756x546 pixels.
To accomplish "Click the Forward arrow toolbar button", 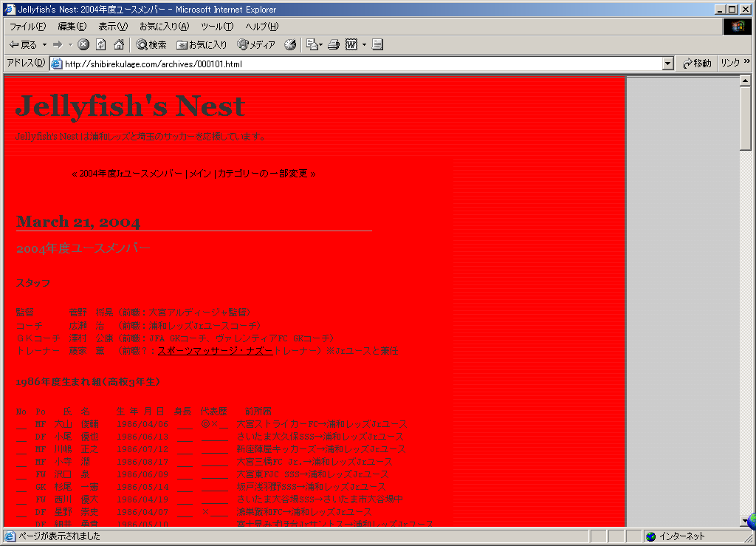I will point(58,45).
